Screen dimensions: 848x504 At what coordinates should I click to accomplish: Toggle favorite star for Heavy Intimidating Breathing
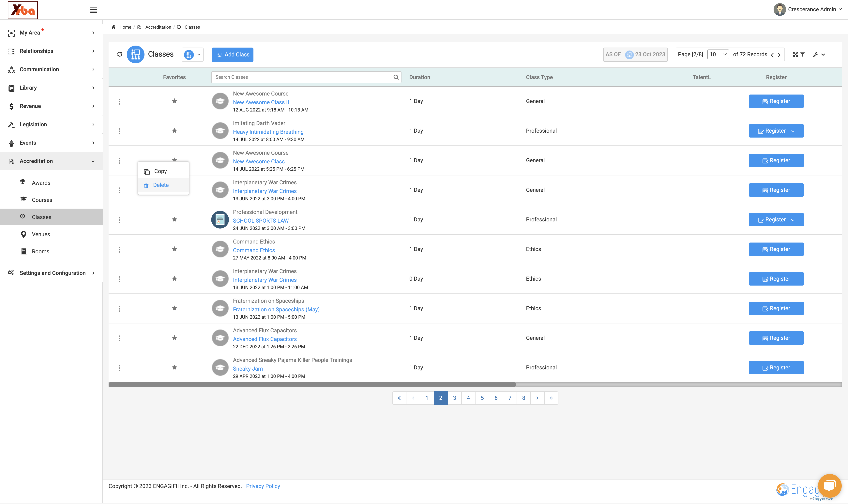[x=174, y=130]
